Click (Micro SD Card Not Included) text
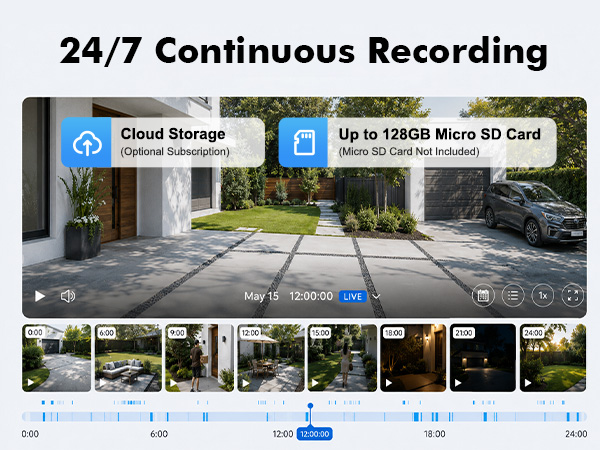Image resolution: width=600 pixels, height=450 pixels. point(409,152)
